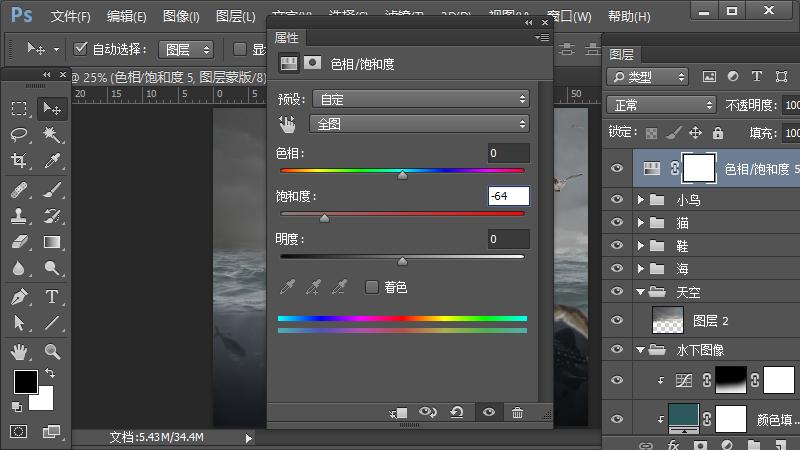Expand the 猫 layer group
This screenshot has width=800, height=450.
pyautogui.click(x=641, y=223)
